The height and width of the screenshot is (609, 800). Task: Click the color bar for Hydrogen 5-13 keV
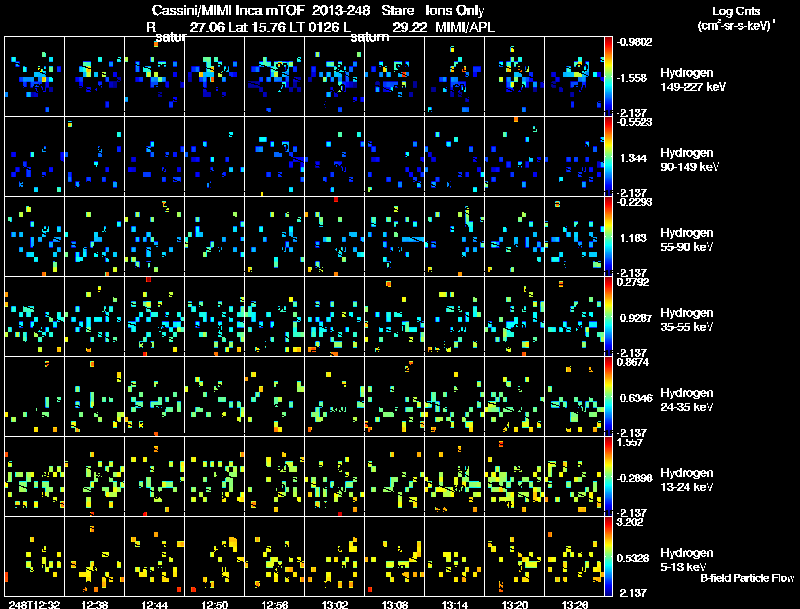click(609, 555)
